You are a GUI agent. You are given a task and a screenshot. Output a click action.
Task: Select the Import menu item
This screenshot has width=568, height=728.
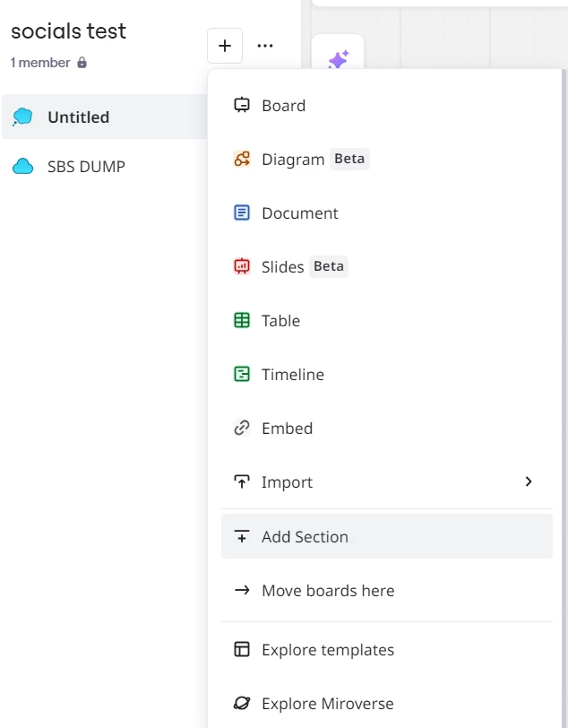[386, 482]
